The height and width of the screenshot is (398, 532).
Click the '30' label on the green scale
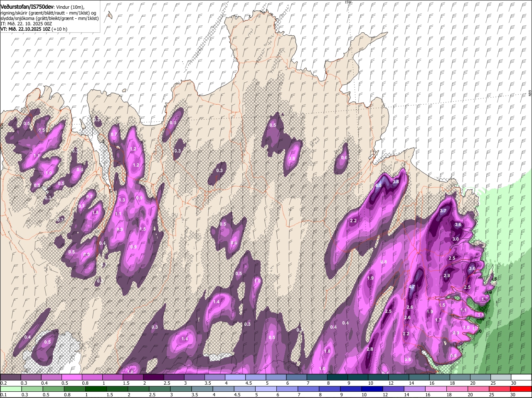[x=512, y=395]
